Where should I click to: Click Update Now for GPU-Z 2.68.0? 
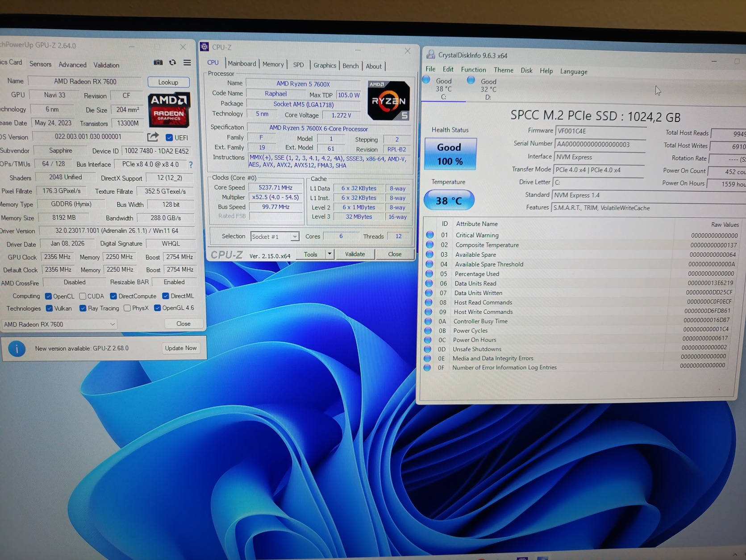click(x=181, y=348)
